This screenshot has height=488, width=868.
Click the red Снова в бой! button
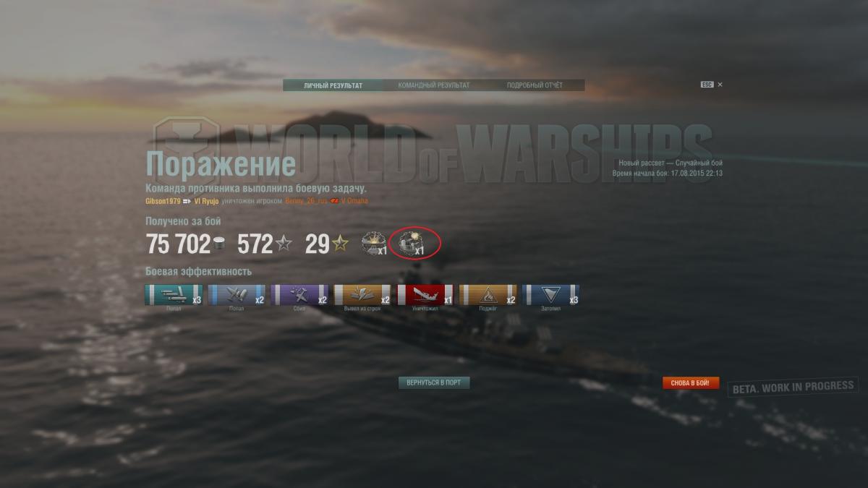[x=691, y=382]
